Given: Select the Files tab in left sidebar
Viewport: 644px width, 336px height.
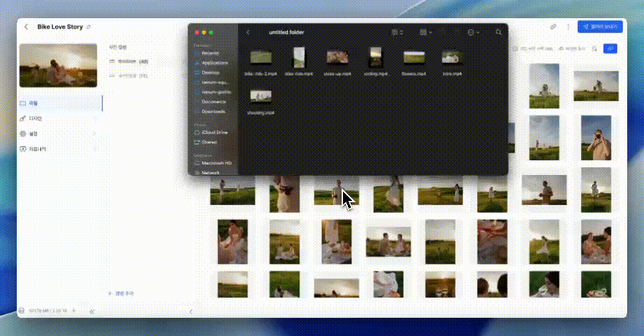Looking at the screenshot, I should (x=33, y=103).
